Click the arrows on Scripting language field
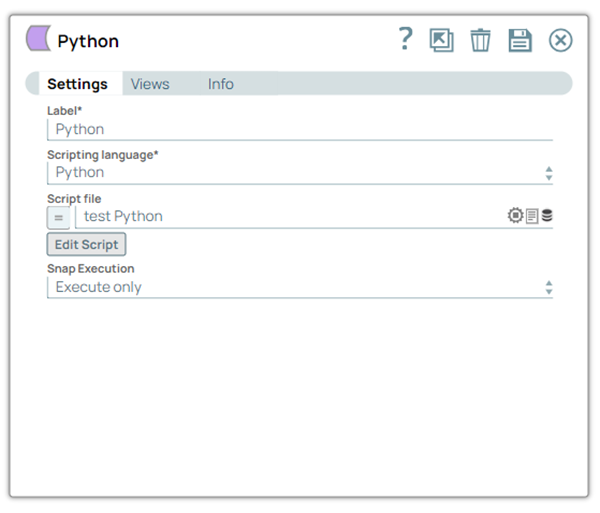Screen dimensions: 600x513 point(548,173)
